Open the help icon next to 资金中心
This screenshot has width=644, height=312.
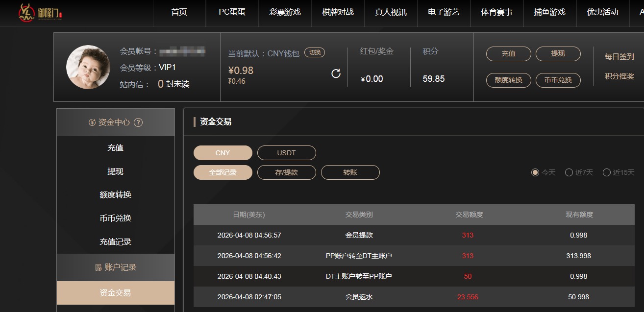pyautogui.click(x=139, y=122)
